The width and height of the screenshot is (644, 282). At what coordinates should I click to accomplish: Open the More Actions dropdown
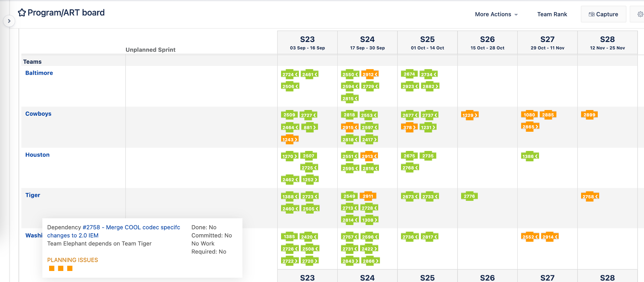pyautogui.click(x=496, y=14)
